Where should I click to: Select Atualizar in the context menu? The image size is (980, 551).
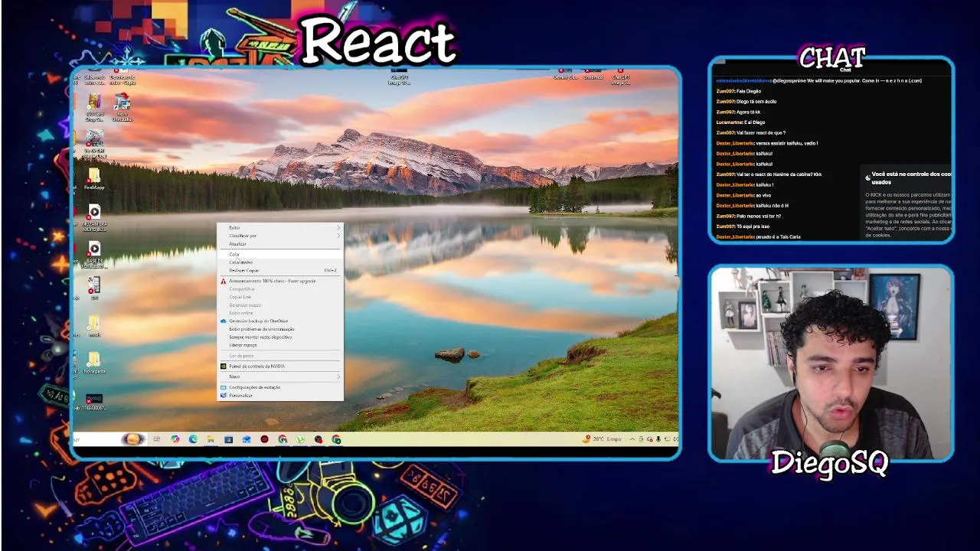(x=280, y=244)
